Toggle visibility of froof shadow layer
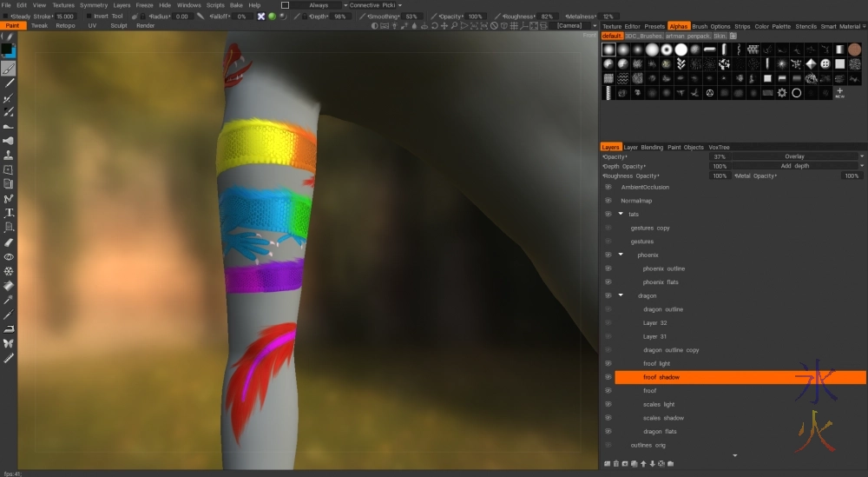 click(x=608, y=377)
